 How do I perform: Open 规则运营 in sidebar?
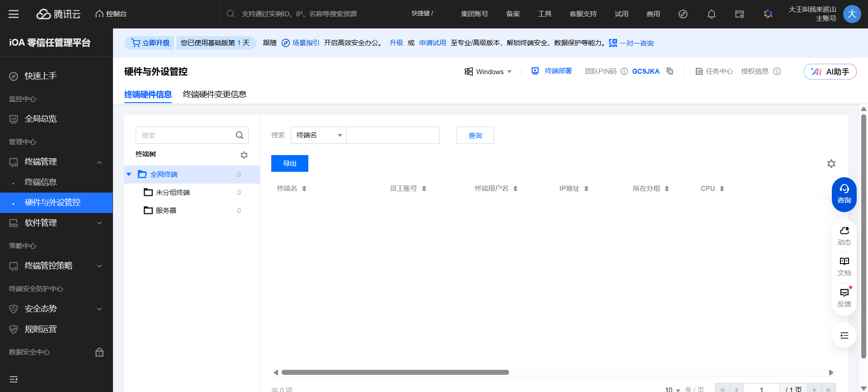click(57, 329)
